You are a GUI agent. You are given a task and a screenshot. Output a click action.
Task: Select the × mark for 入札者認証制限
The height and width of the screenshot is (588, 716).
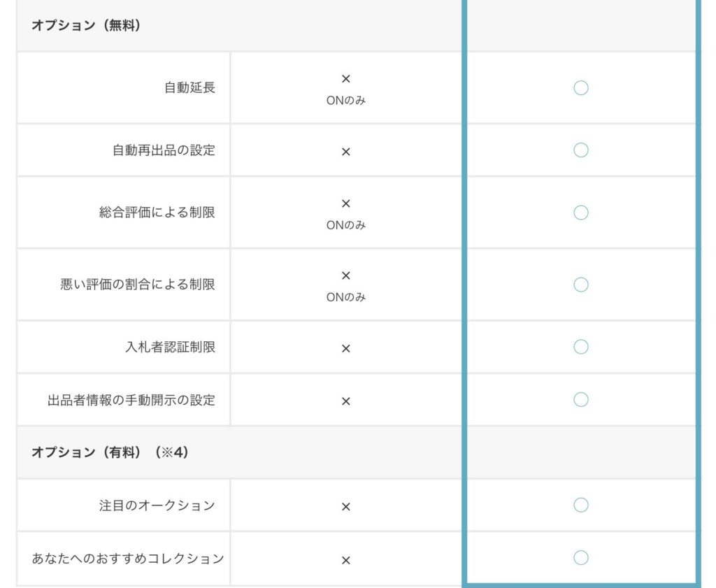pyautogui.click(x=345, y=348)
